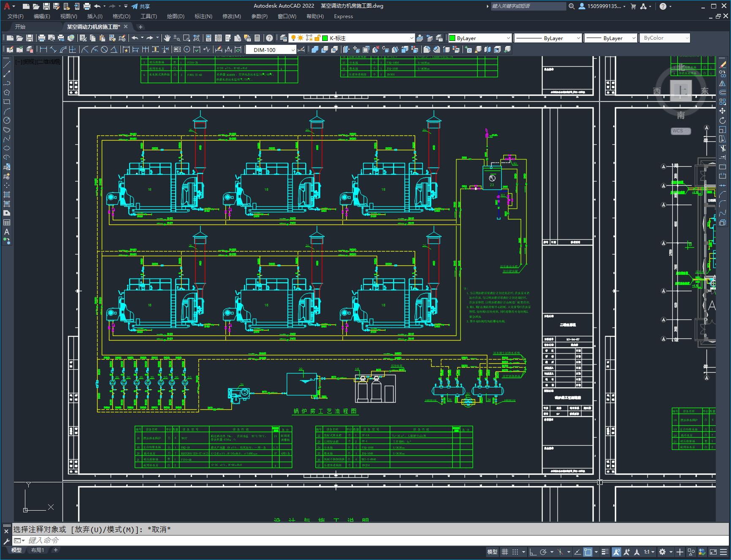The width and height of the screenshot is (731, 560).
Task: Activate the Pan hand tool
Action: click(167, 38)
